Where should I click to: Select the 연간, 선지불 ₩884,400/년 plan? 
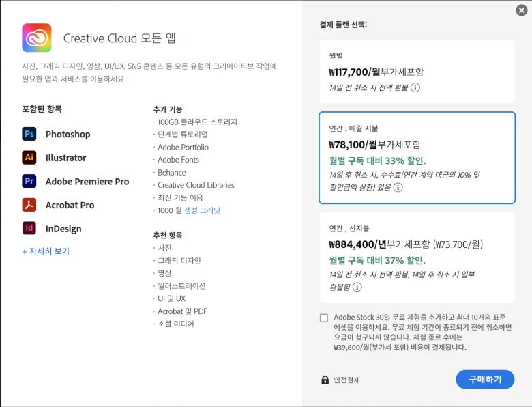[x=417, y=257]
